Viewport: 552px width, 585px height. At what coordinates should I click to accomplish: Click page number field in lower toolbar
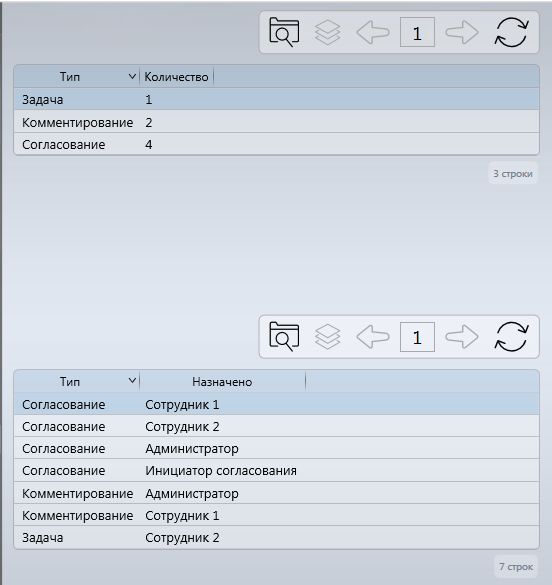417,337
